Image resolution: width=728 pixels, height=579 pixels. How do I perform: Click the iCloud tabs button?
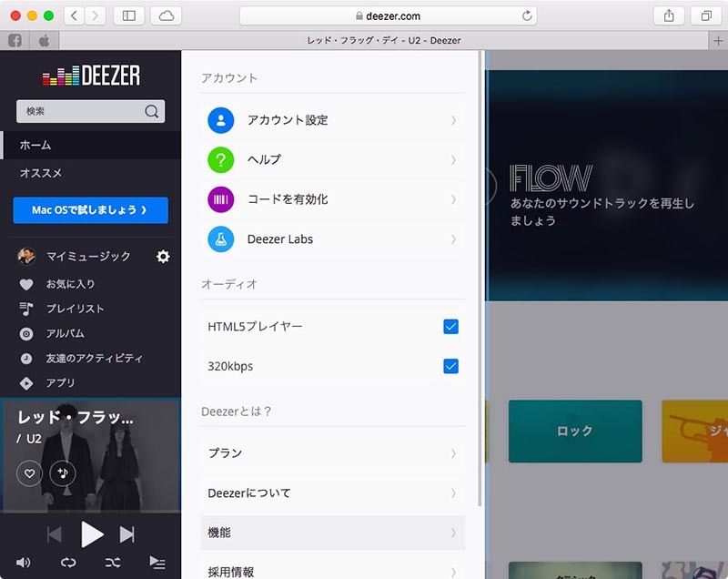(167, 15)
